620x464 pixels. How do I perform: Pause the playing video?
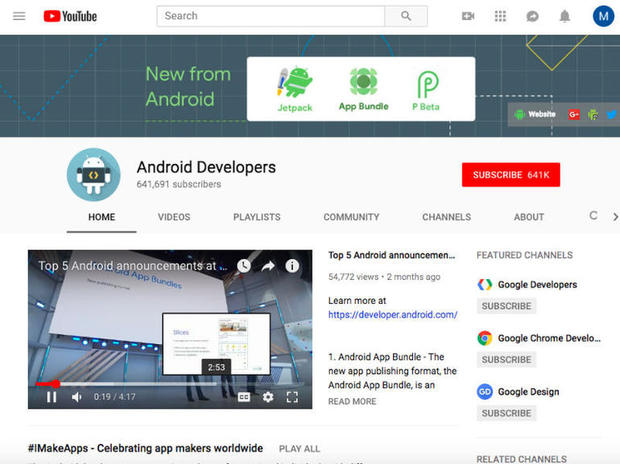(x=51, y=397)
